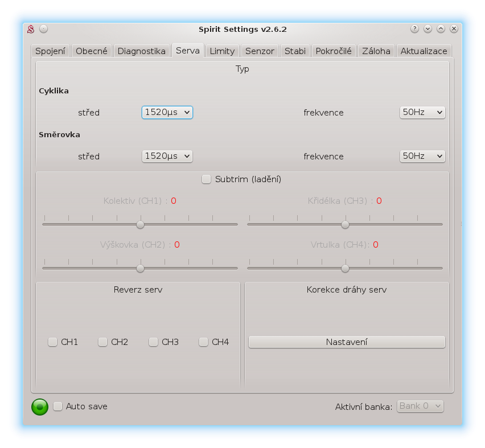Viewport: 485px width, 448px height.
Task: Enable the Auto save checkbox
Action: 58,406
